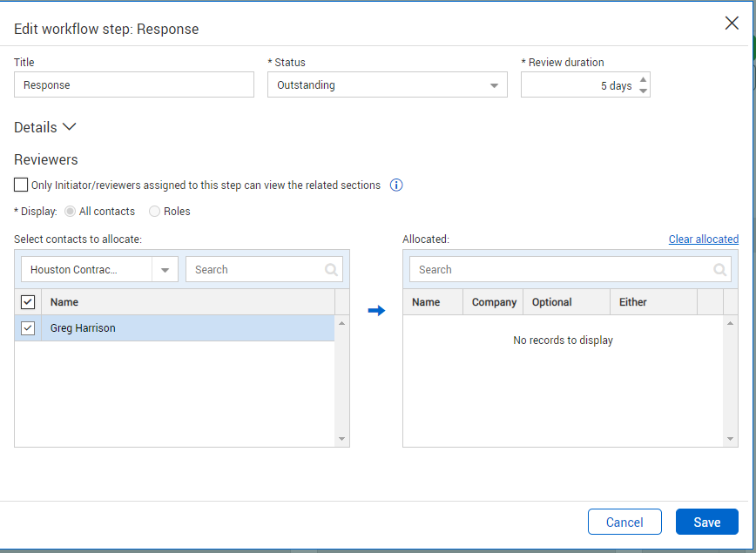Click the search magnifier in contacts search
The width and height of the screenshot is (756, 553).
(x=331, y=270)
